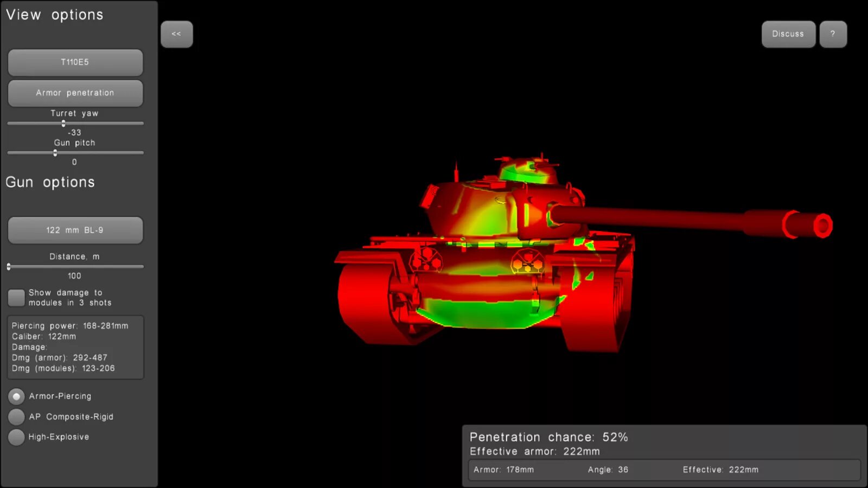868x488 pixels.
Task: Select the Armor-Piercing shell type
Action: coord(16,396)
